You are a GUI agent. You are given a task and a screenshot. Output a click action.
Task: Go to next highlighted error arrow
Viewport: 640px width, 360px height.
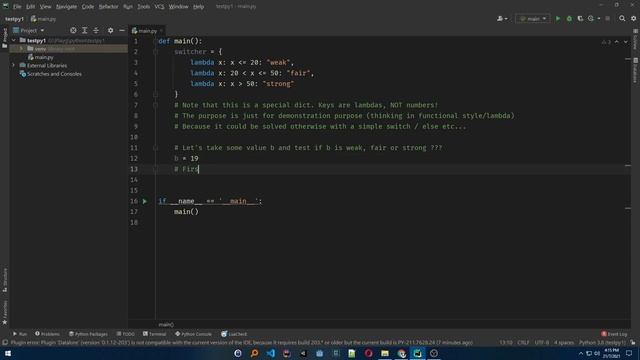(626, 42)
